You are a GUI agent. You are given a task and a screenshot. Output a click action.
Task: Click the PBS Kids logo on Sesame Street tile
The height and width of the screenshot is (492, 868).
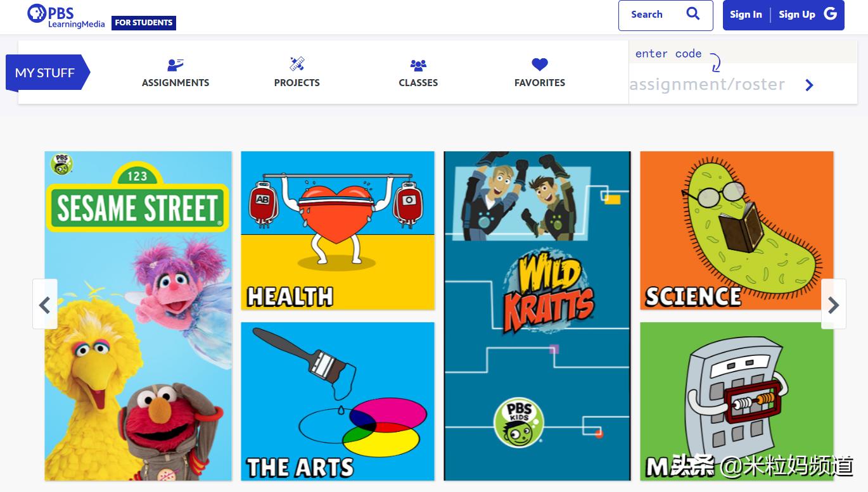click(x=61, y=164)
